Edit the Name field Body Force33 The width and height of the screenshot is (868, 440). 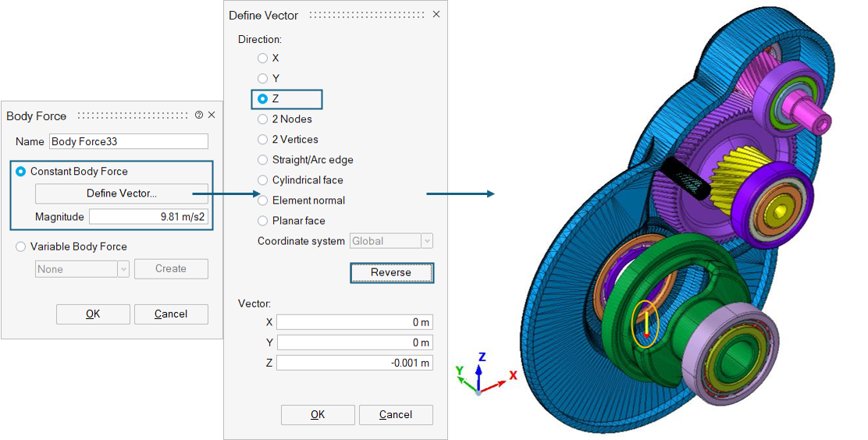[129, 142]
